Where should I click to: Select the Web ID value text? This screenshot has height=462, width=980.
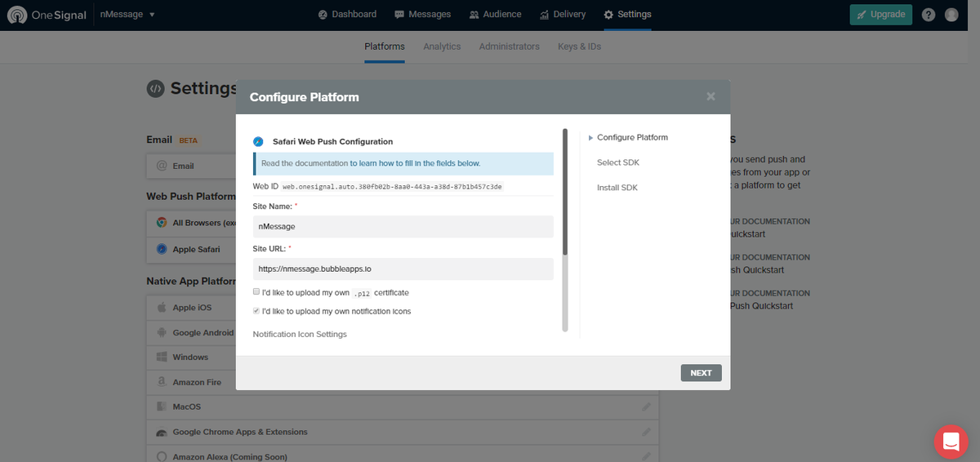[393, 187]
